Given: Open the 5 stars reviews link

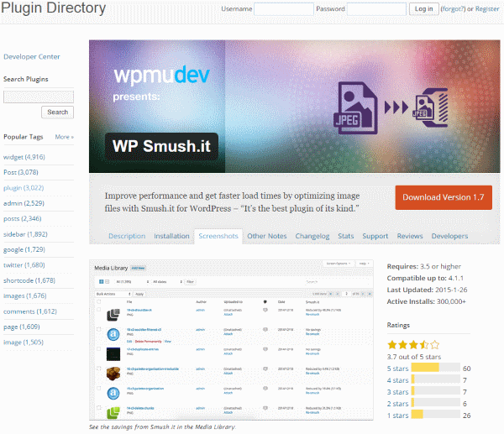Looking at the screenshot, I should tap(397, 369).
